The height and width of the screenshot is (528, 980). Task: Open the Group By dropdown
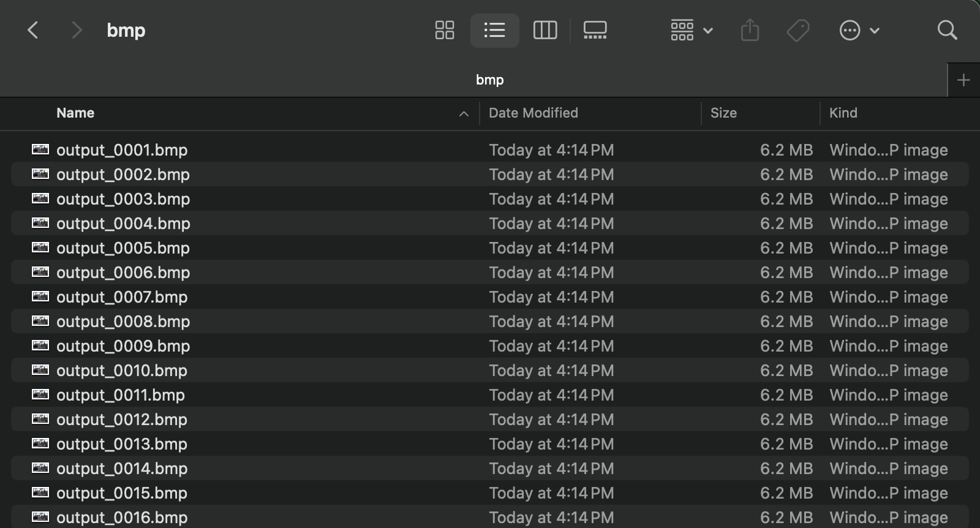[x=692, y=30]
